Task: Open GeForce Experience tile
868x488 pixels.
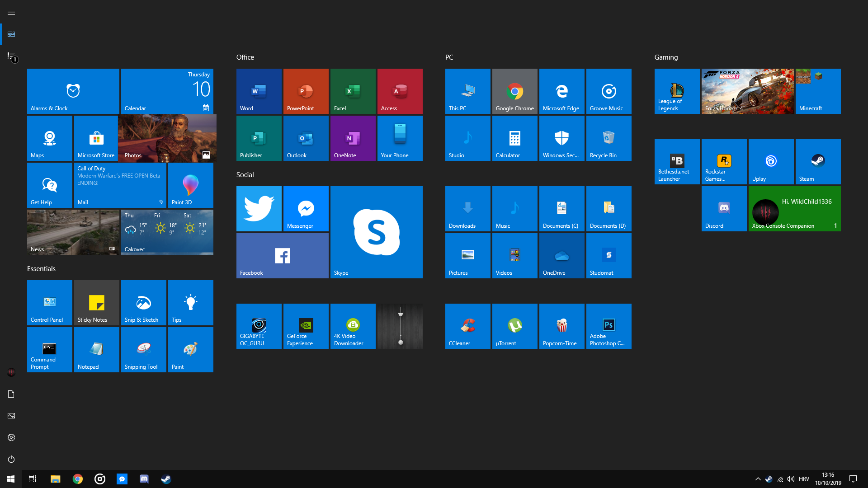Action: [x=306, y=326]
